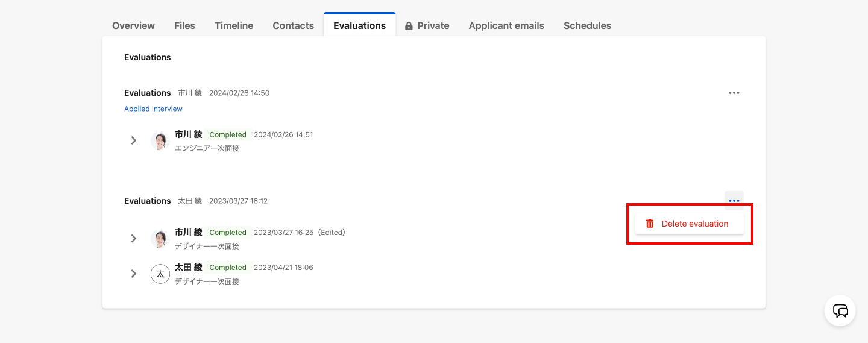
Task: Switch to the Overview tab
Action: click(133, 25)
